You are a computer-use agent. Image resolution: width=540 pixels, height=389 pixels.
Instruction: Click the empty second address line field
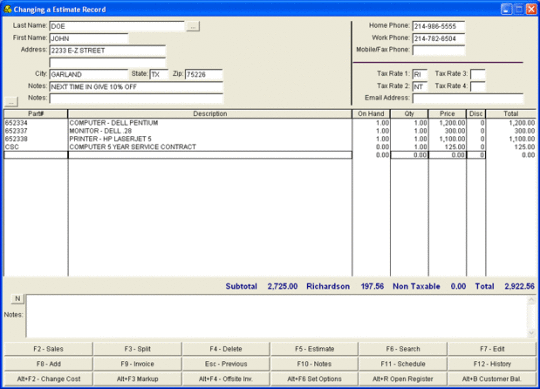pos(107,63)
